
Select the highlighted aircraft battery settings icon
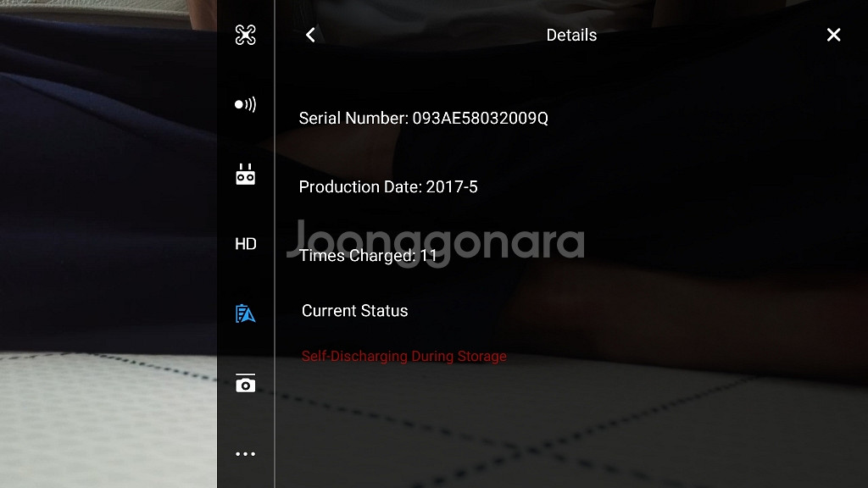(245, 313)
